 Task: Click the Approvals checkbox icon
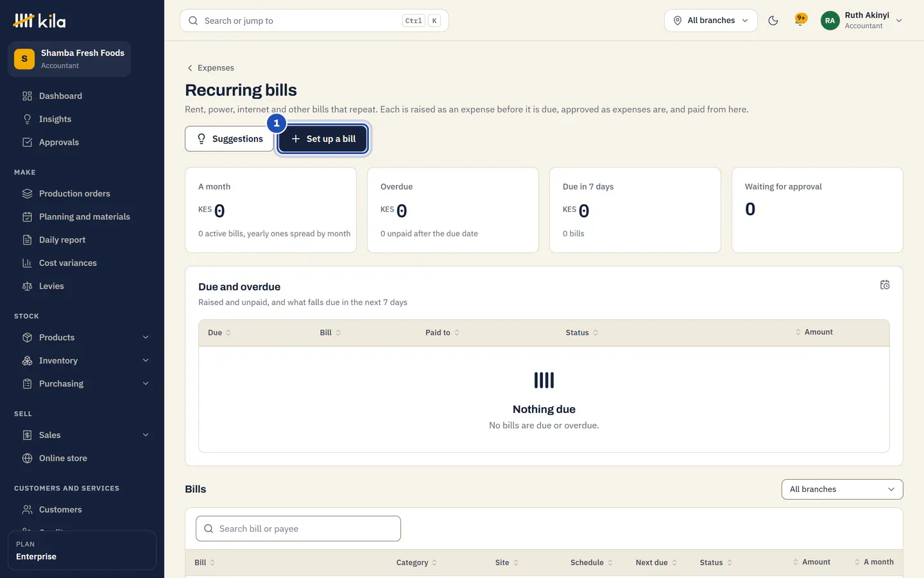(27, 143)
